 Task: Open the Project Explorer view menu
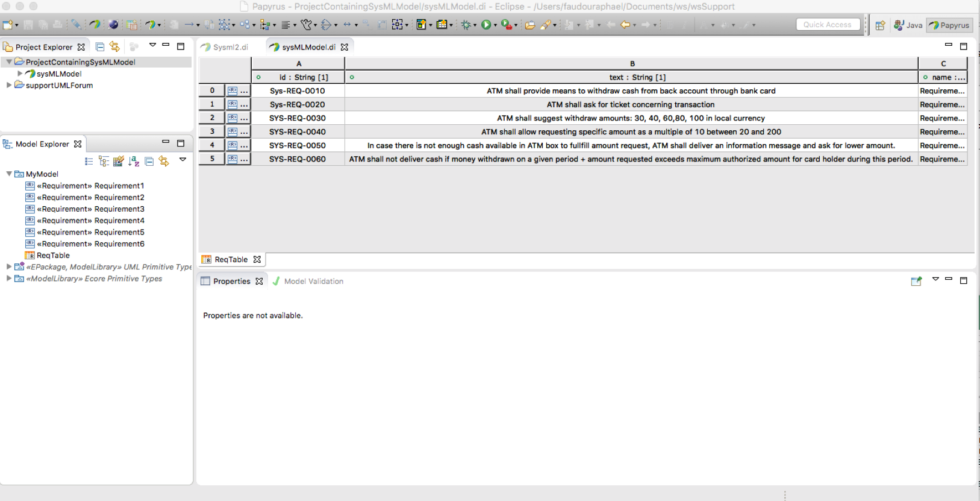152,45
